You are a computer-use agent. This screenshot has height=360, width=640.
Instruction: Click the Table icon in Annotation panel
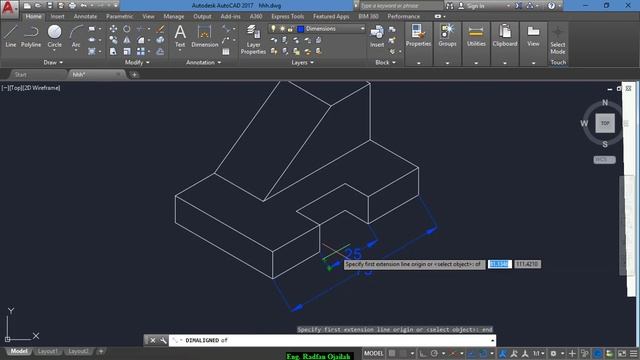[226, 51]
